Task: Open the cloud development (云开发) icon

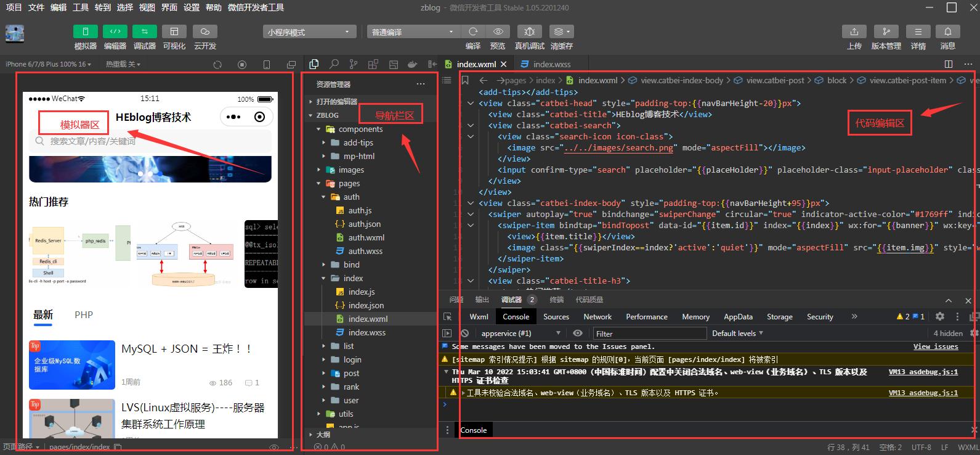Action: [x=205, y=31]
